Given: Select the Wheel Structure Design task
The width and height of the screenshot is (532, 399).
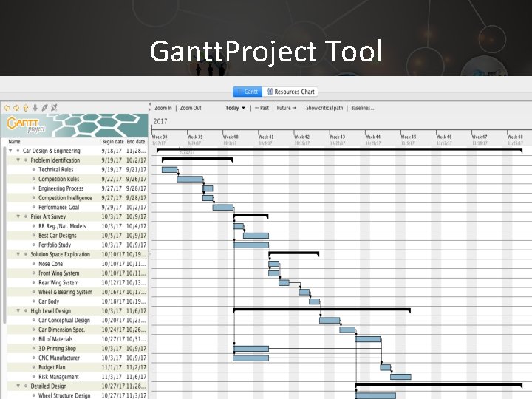Looking at the screenshot, I should coord(78,395).
